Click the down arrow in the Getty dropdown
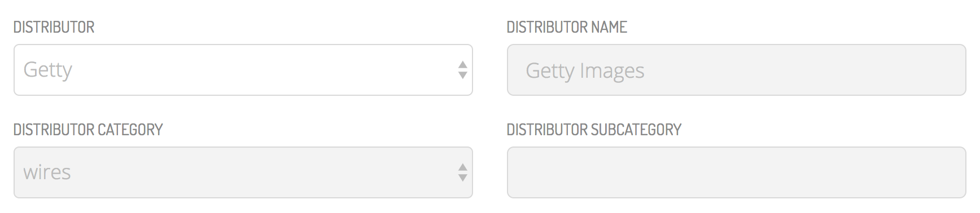The width and height of the screenshot is (980, 213). click(462, 76)
